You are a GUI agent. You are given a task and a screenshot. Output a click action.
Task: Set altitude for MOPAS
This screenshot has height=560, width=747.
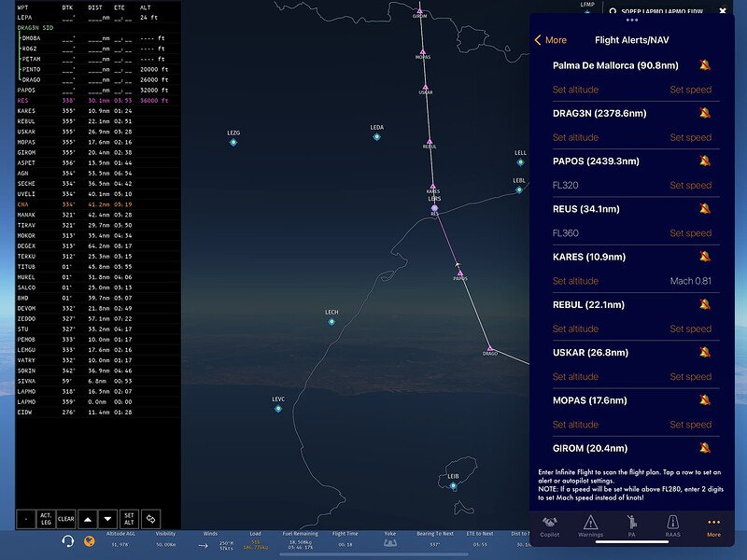coord(575,425)
